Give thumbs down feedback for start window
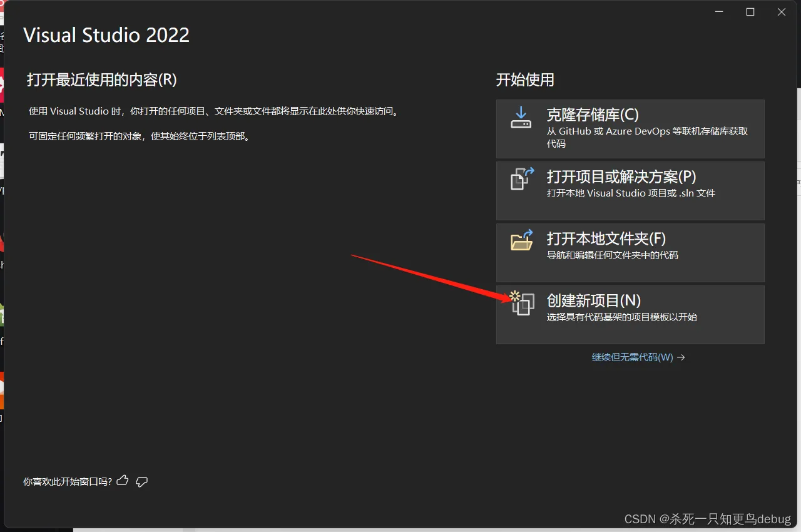The height and width of the screenshot is (532, 801). coord(142,481)
